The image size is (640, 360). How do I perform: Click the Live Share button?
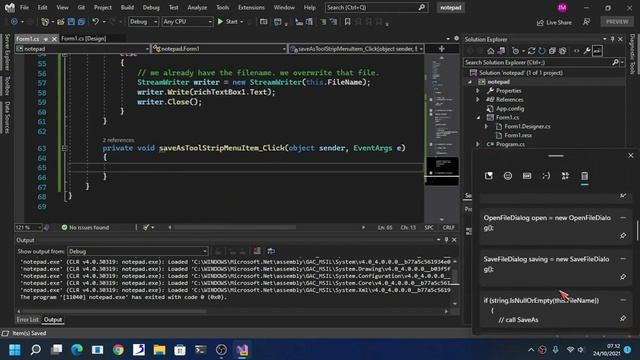[554, 22]
